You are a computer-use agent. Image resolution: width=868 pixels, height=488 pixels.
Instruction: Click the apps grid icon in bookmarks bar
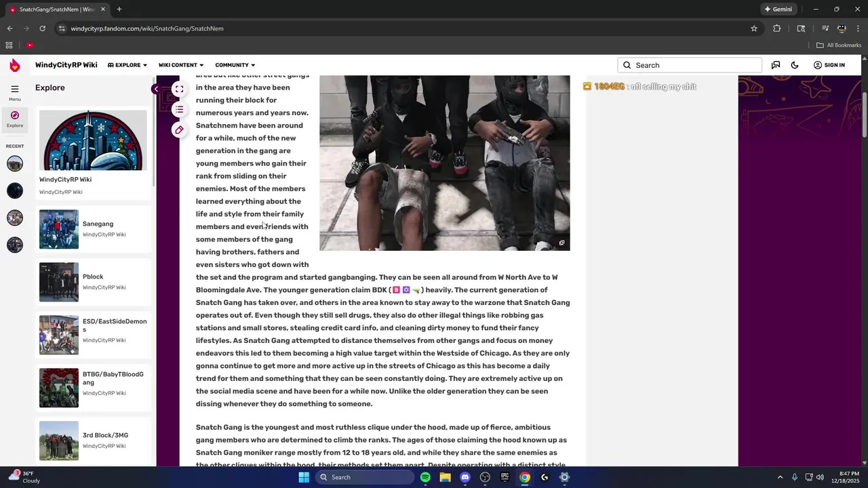click(x=9, y=45)
